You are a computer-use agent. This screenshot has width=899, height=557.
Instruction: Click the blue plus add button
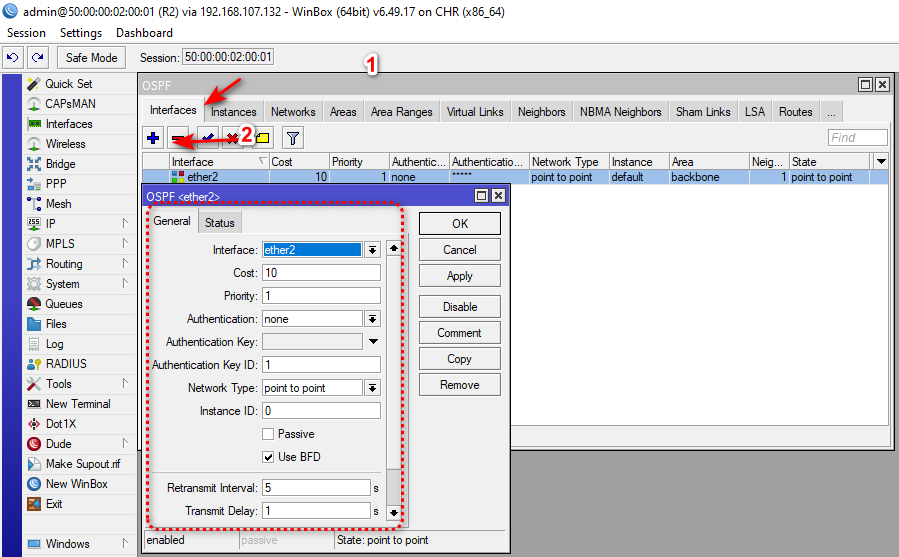153,138
